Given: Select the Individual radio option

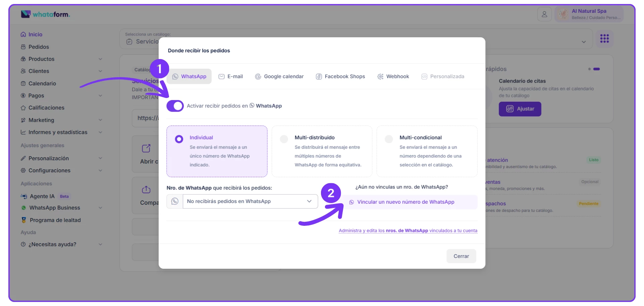Looking at the screenshot, I should 179,139.
